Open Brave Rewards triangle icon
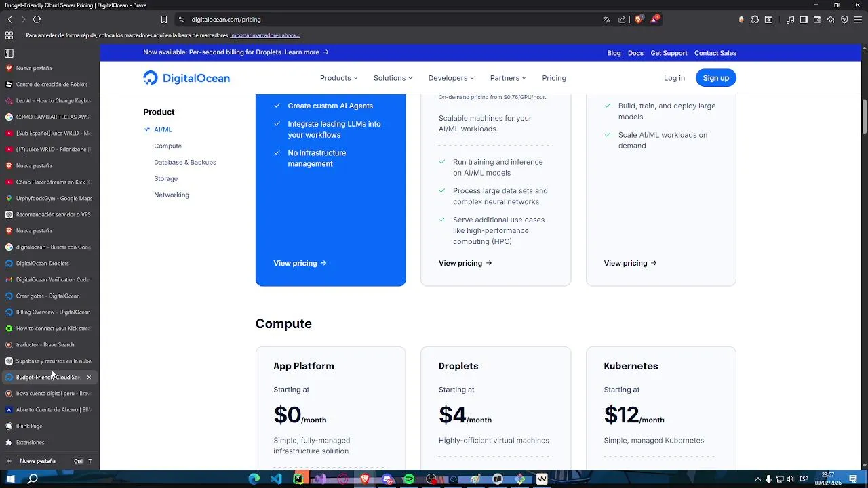The width and height of the screenshot is (868, 488). pos(654,19)
